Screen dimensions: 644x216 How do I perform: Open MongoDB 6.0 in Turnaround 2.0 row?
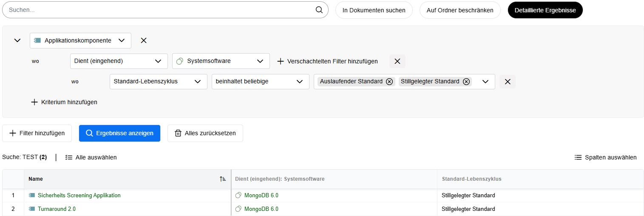pos(261,209)
